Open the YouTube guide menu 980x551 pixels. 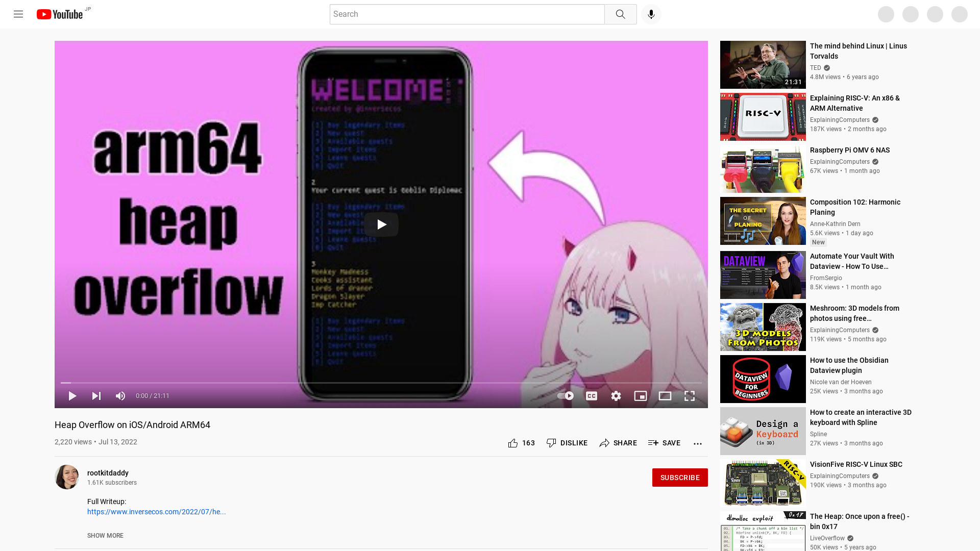18,14
